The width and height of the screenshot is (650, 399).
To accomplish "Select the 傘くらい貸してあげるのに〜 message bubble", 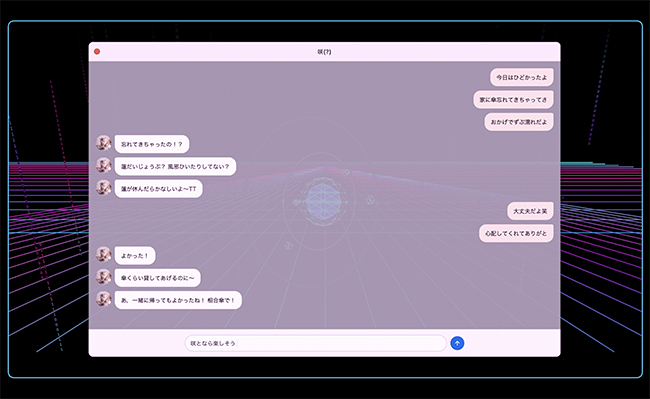I will coord(158,278).
